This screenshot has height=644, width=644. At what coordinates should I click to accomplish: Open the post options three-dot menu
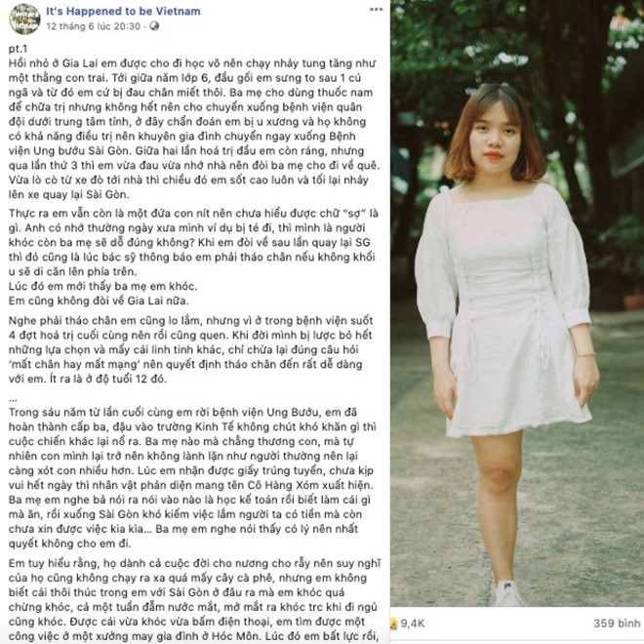pyautogui.click(x=376, y=10)
